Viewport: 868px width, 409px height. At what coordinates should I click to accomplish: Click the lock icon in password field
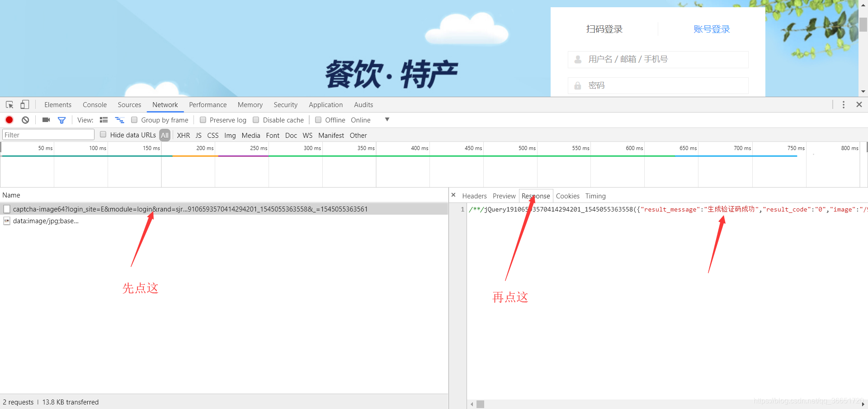click(578, 85)
